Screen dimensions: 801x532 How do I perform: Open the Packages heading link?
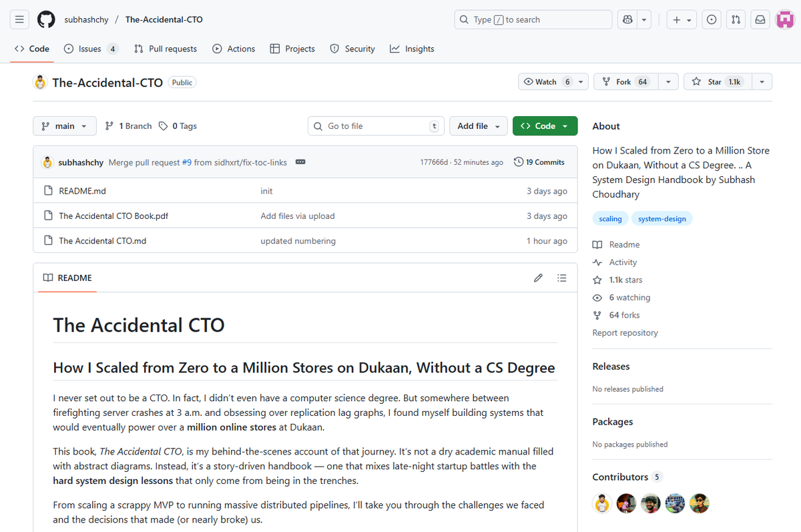(613, 422)
